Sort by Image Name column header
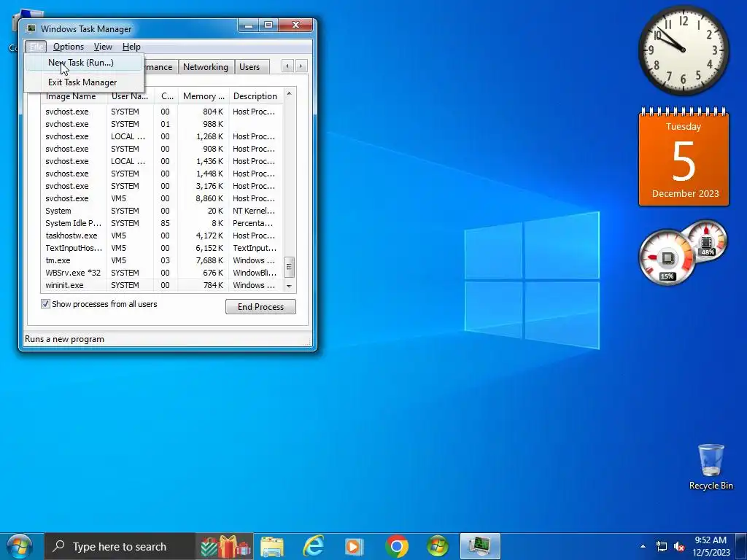Image resolution: width=747 pixels, height=560 pixels. tap(74, 96)
